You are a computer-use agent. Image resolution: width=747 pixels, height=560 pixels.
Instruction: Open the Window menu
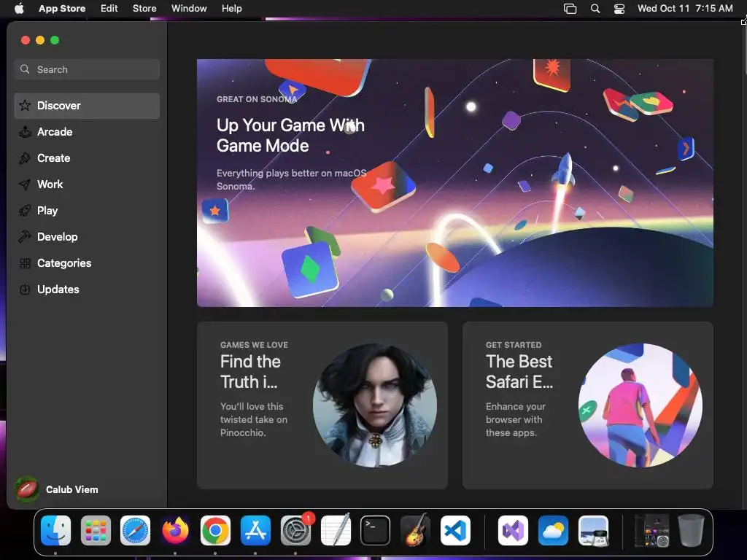tap(189, 9)
